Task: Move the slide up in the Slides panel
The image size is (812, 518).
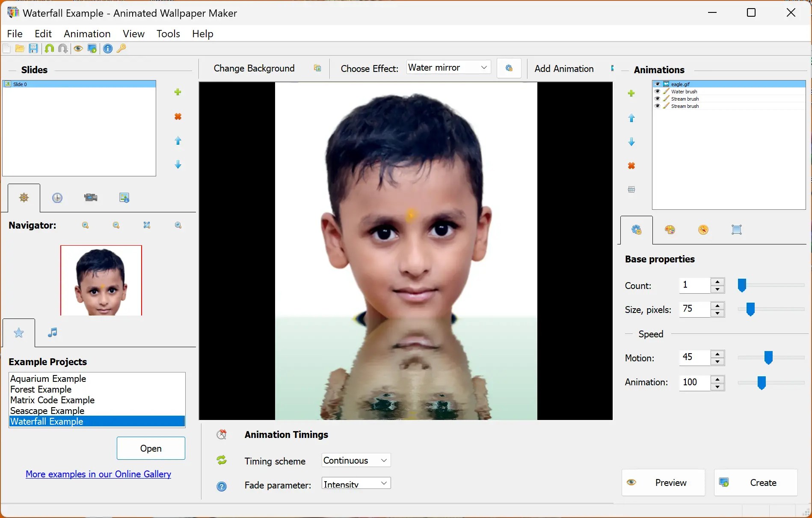Action: coord(178,141)
